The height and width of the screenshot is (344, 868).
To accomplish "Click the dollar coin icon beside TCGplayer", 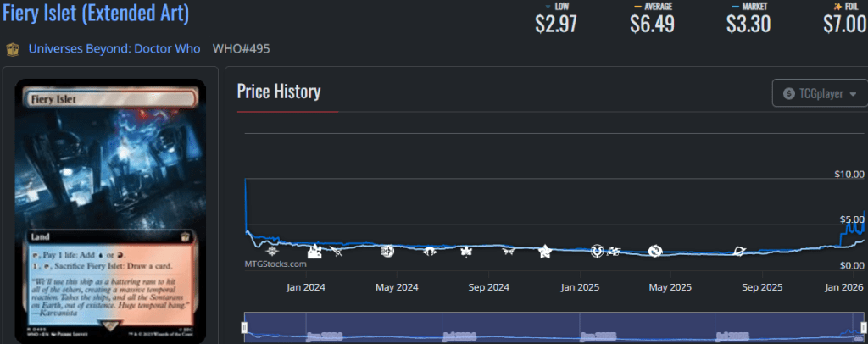I will tap(789, 93).
